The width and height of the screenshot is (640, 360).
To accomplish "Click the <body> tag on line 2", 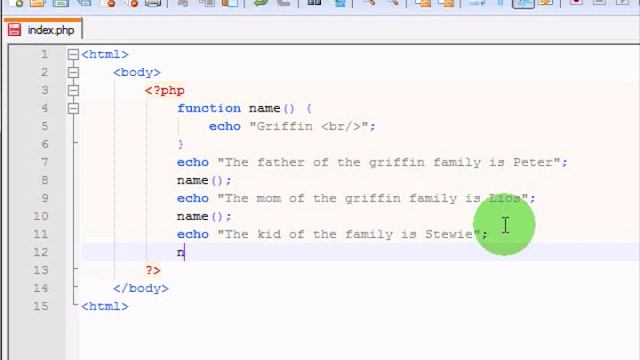I will [137, 72].
